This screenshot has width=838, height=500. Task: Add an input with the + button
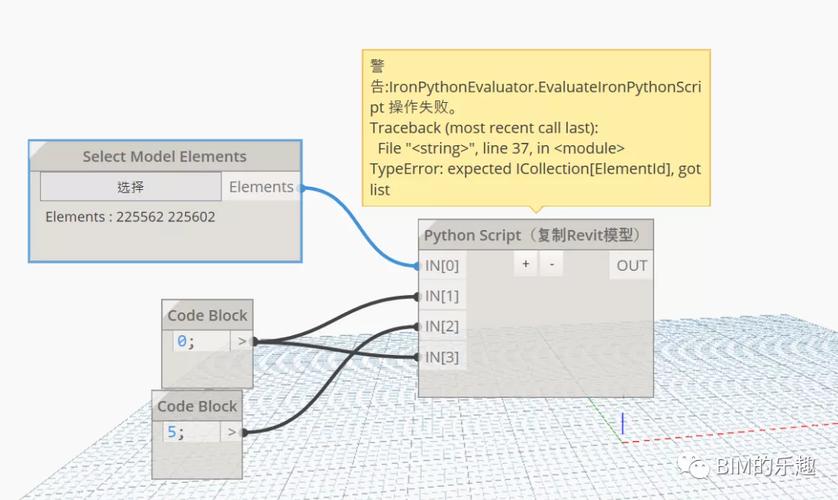[x=526, y=264]
